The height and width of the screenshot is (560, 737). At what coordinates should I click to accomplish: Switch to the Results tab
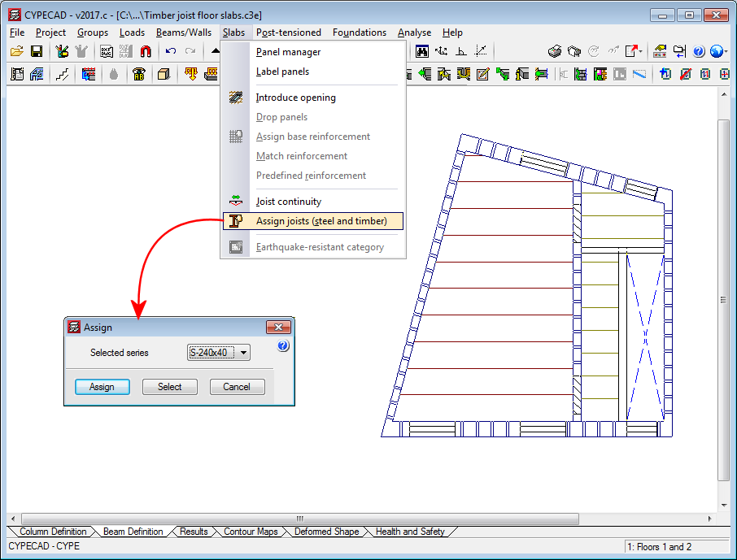point(194,532)
